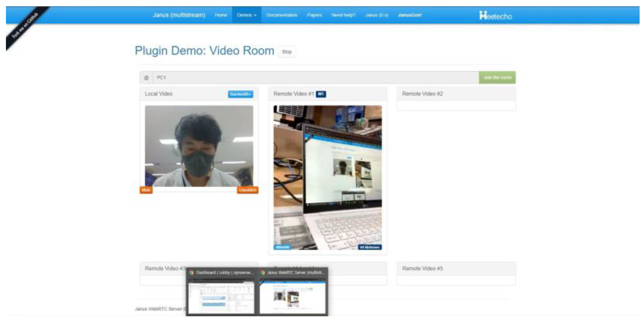Click the Meetecho logo
Image resolution: width=644 pixels, height=323 pixels.
click(495, 16)
